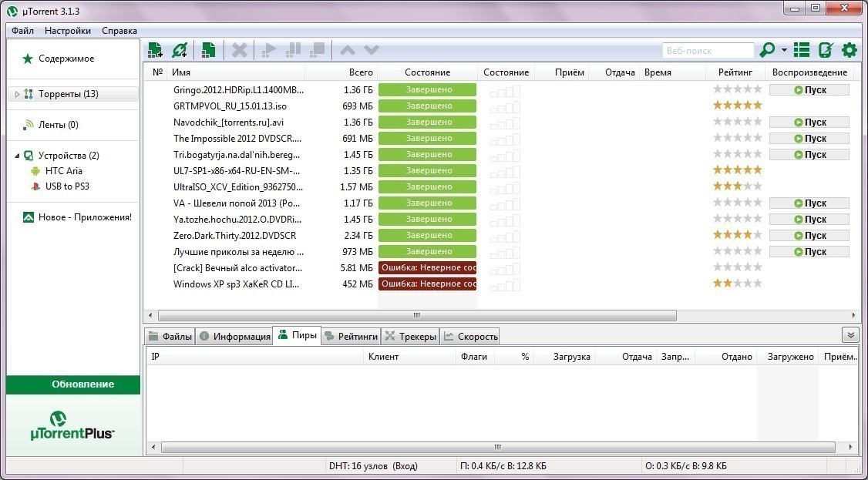Click the green Обновление button
868x480 pixels.
(73, 384)
